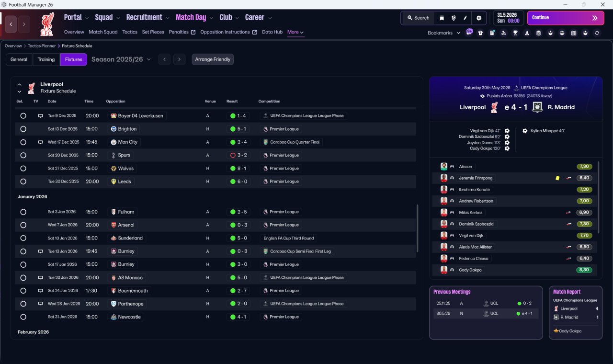Viewport: 613px width, 364px height.
Task: Select the radio button for Newcastle fixture
Action: pos(23,317)
